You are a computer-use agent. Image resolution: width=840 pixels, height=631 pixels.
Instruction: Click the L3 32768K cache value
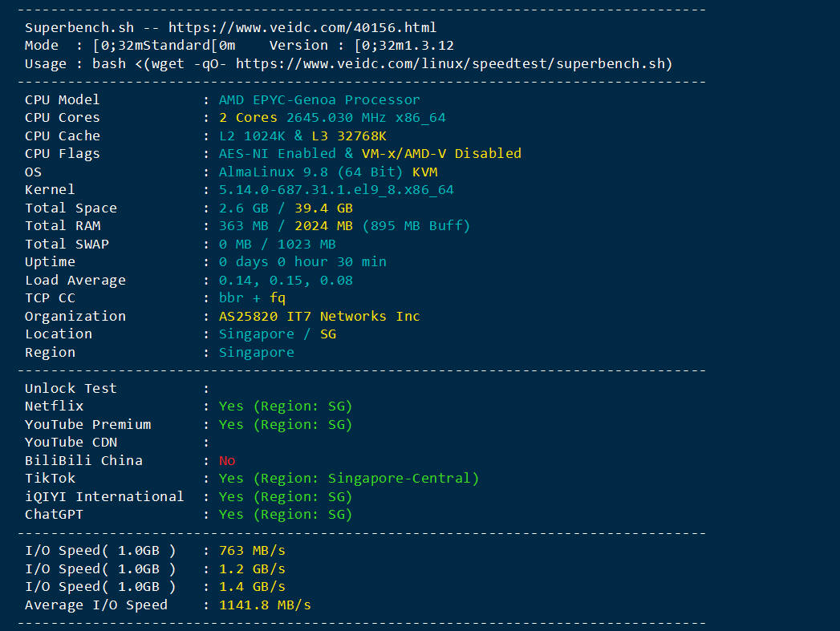[349, 136]
